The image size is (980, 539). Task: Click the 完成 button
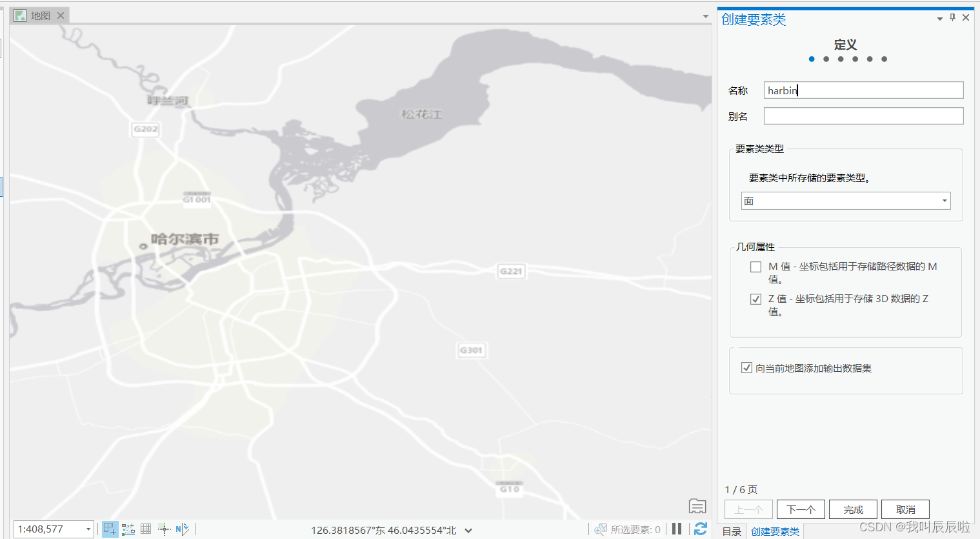pos(853,509)
